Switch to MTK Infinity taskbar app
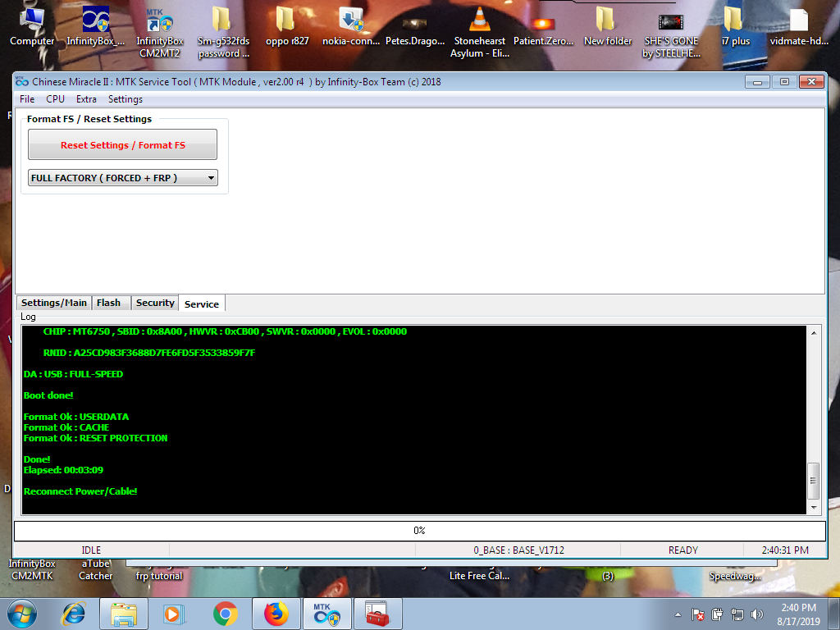 coord(326,614)
